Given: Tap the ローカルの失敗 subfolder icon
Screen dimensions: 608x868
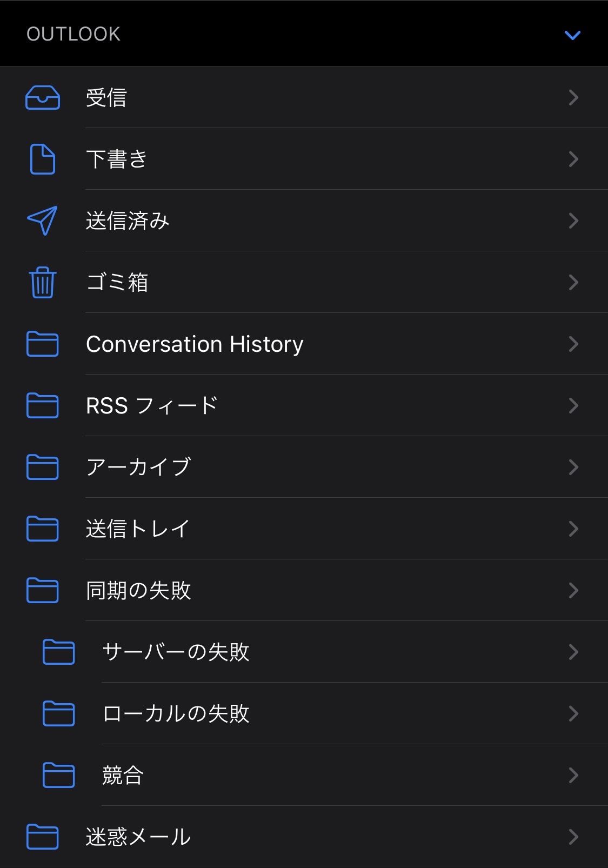Looking at the screenshot, I should [x=59, y=714].
